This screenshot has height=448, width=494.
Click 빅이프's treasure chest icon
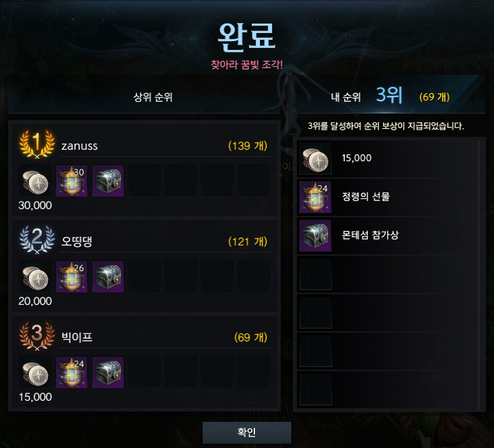point(108,372)
